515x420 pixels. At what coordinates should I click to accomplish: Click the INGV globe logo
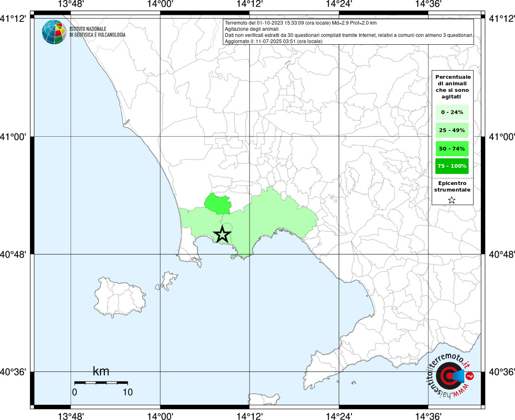pyautogui.click(x=54, y=32)
